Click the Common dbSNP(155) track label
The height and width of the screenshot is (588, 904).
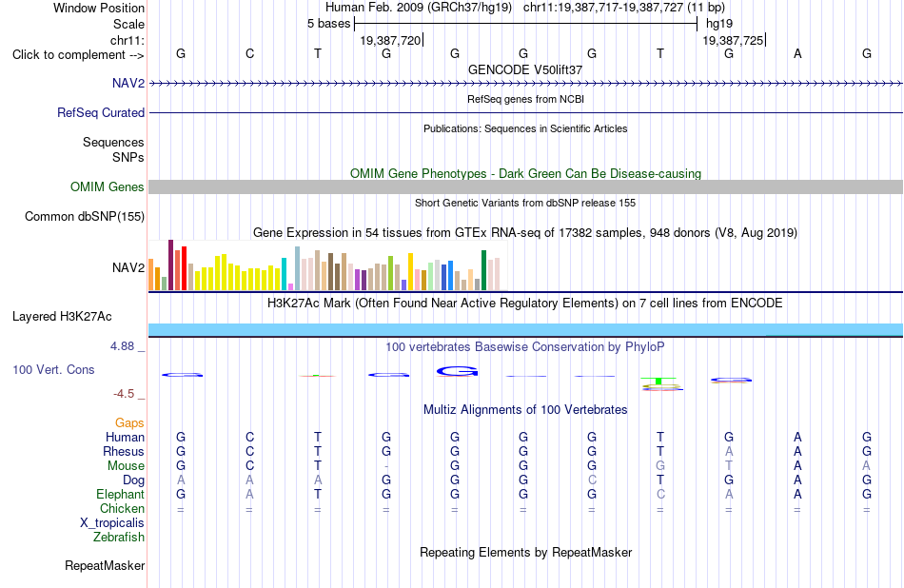pos(85,216)
